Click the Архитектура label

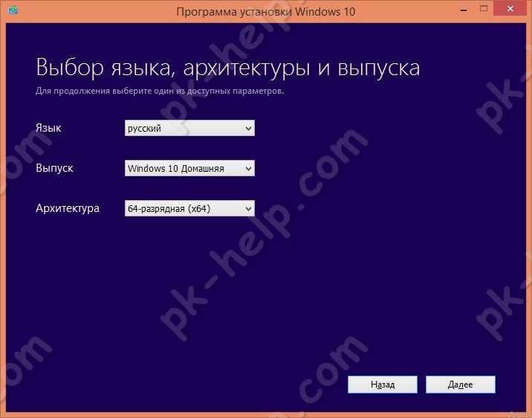tap(68, 208)
